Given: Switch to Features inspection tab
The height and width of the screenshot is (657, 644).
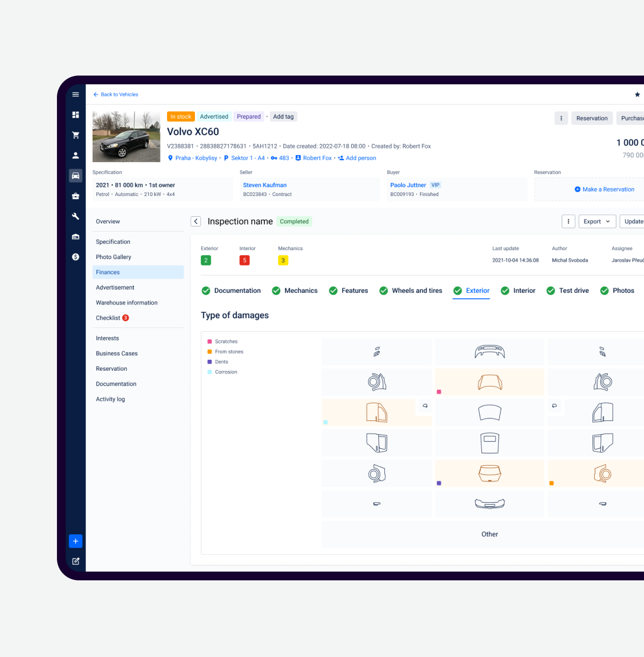Looking at the screenshot, I should click(x=348, y=291).
